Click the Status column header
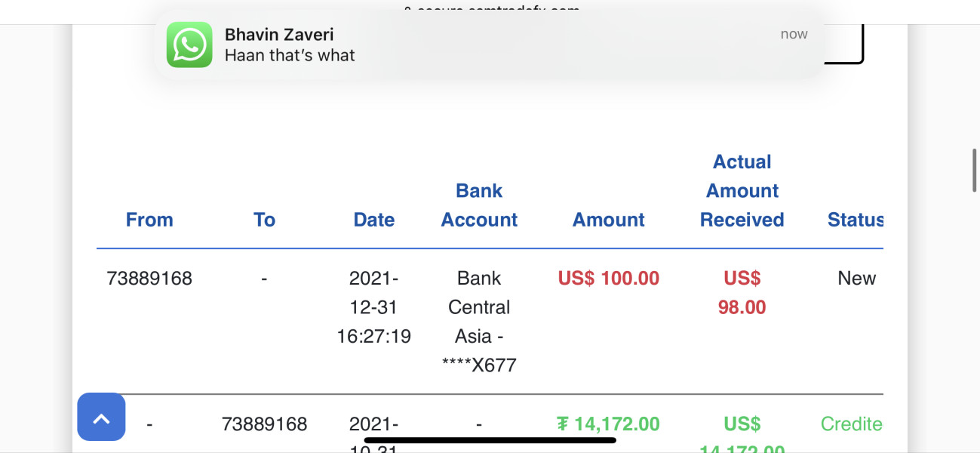Screen dimensions: 980x453 tap(855, 220)
